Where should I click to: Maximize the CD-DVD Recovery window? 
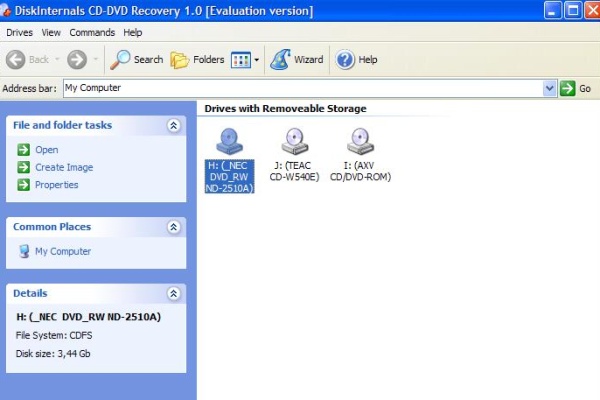point(573,10)
